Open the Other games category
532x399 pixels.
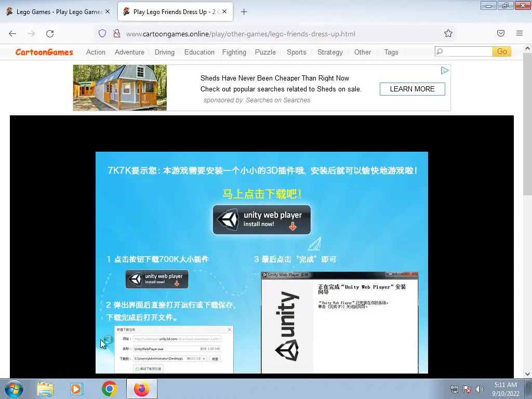pos(362,52)
